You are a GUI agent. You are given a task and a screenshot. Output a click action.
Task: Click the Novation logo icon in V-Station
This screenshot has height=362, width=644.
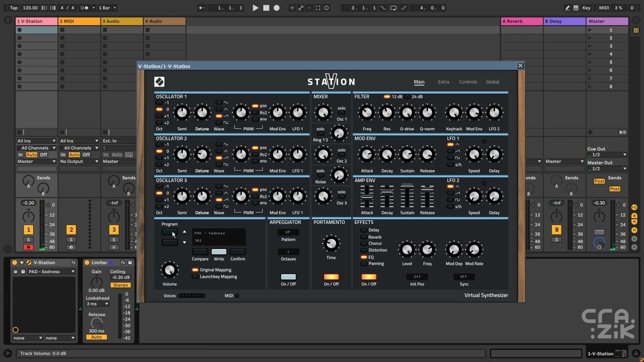pyautogui.click(x=159, y=81)
